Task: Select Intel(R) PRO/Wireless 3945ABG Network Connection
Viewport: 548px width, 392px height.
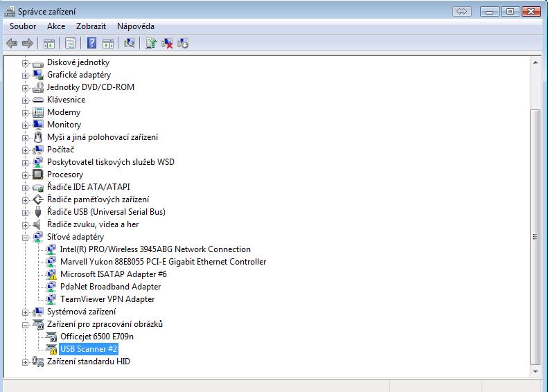Action: click(155, 249)
